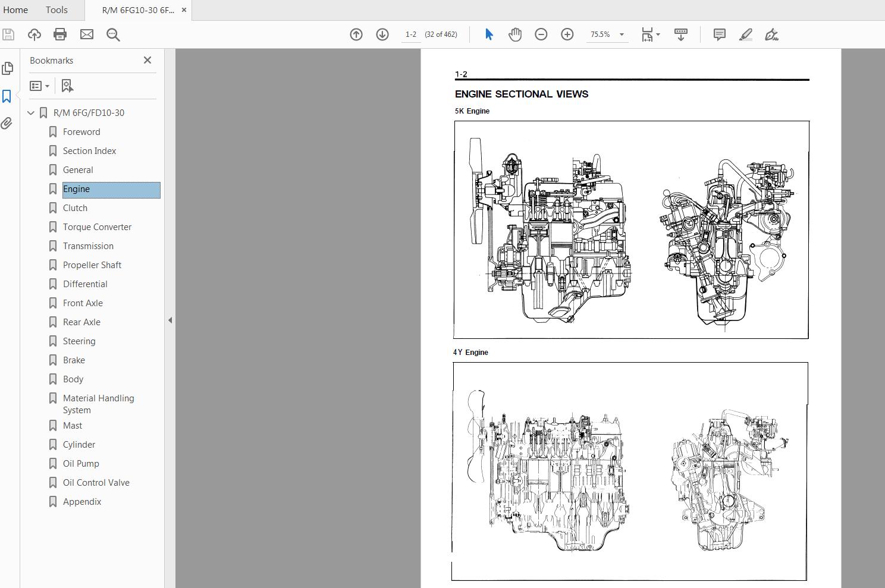This screenshot has width=885, height=588.
Task: Open the Find text magnifier tool
Action: coord(113,34)
